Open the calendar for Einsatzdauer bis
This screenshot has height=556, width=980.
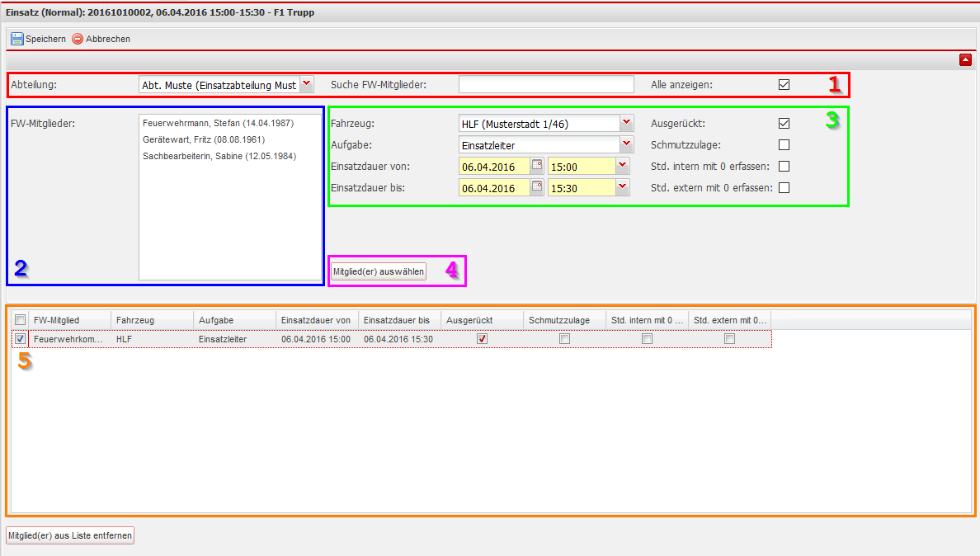coord(537,187)
